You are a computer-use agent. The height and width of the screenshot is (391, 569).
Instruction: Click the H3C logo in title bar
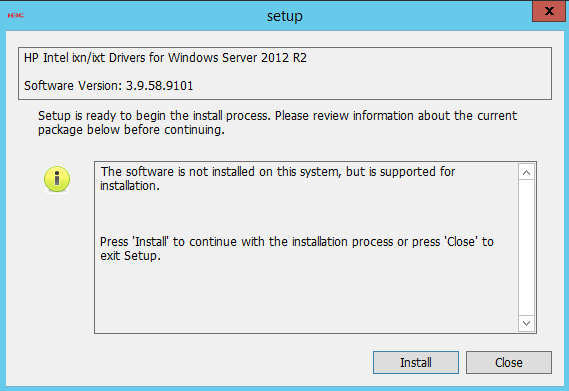[16, 15]
